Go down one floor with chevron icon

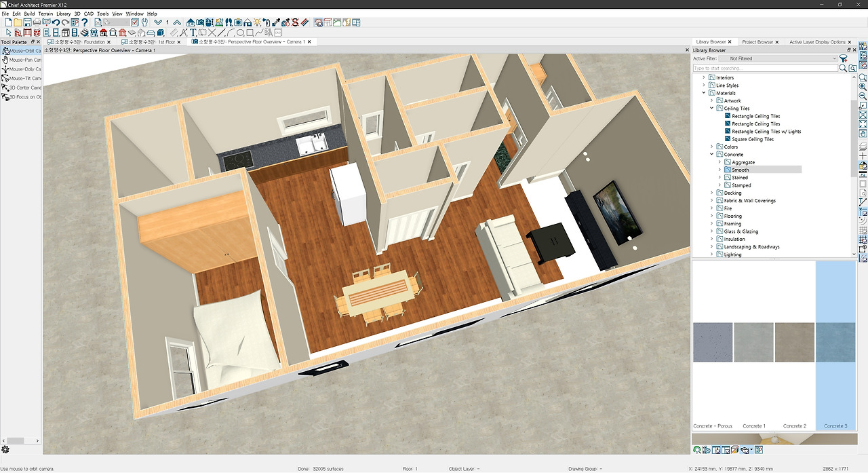(x=158, y=22)
